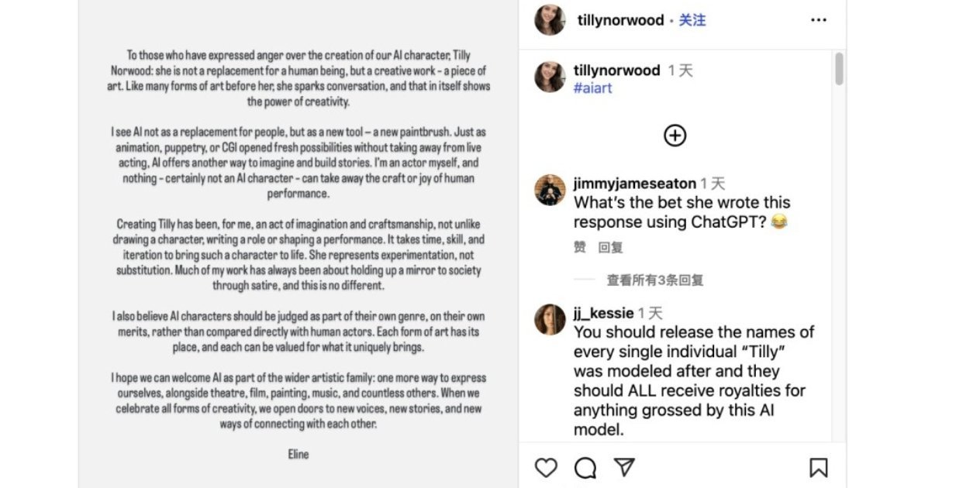The image size is (980, 488).
Task: Like the post with the heart icon
Action: 547,467
